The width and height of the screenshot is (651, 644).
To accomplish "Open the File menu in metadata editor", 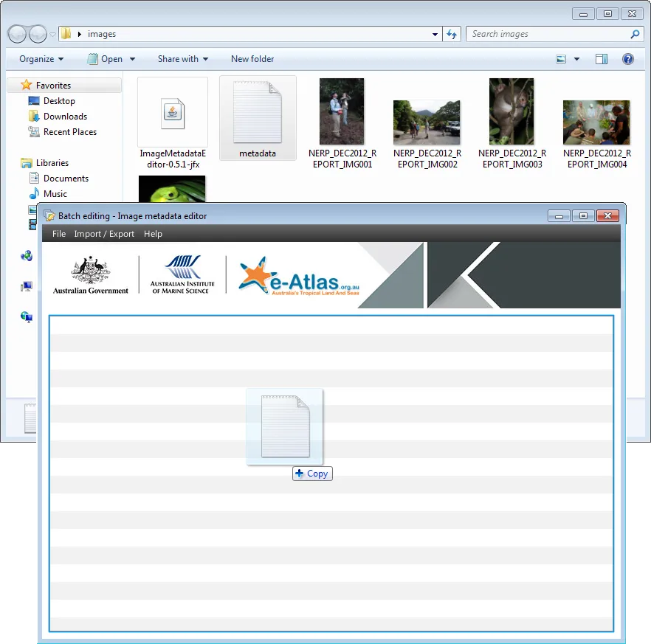I will 59,234.
